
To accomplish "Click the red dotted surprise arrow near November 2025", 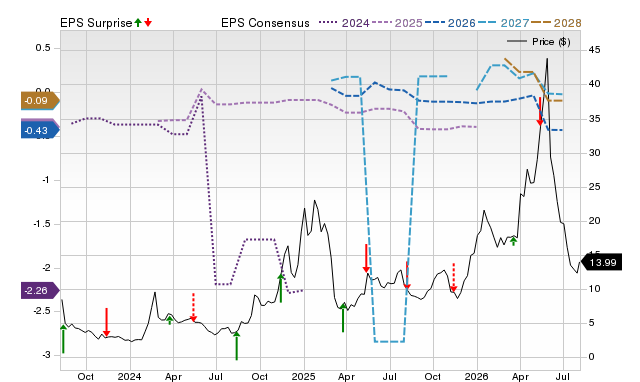I will [453, 278].
